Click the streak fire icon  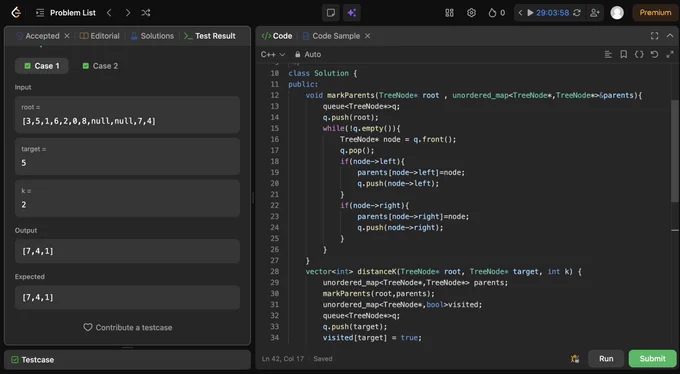tap(492, 13)
